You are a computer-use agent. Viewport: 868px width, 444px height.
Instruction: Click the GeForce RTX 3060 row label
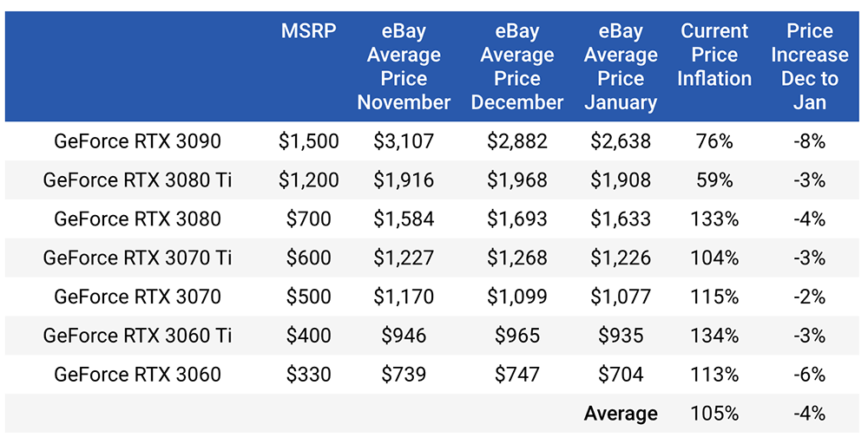pyautogui.click(x=137, y=375)
